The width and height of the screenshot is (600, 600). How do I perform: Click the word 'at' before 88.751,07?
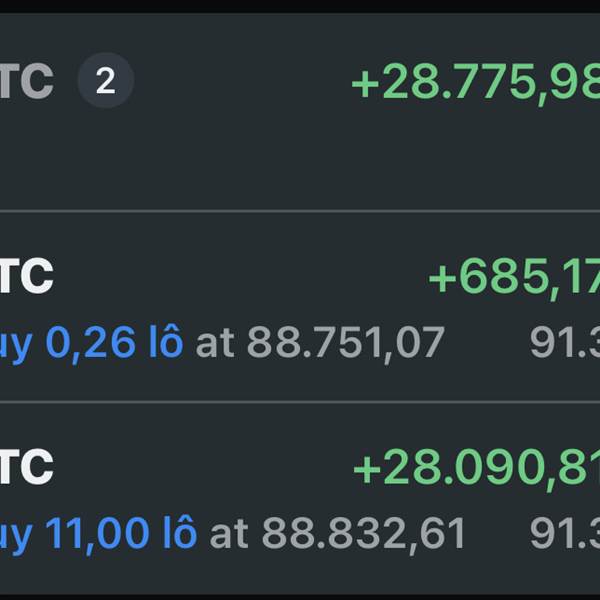215,343
